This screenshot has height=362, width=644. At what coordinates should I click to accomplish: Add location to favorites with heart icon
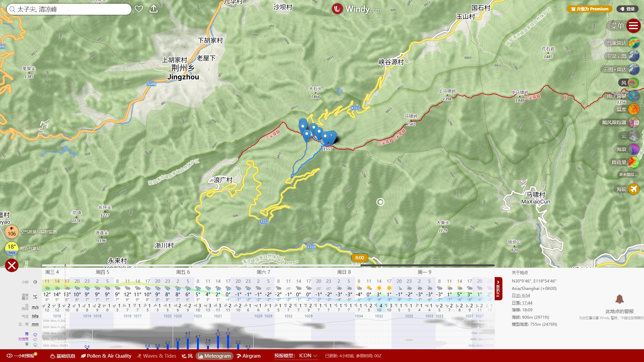(x=139, y=9)
